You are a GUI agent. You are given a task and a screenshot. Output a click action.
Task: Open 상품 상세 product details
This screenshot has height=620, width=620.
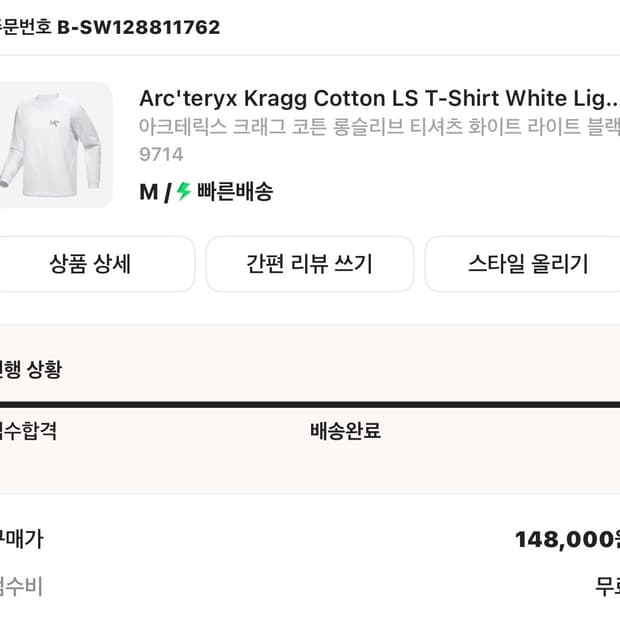[90, 264]
